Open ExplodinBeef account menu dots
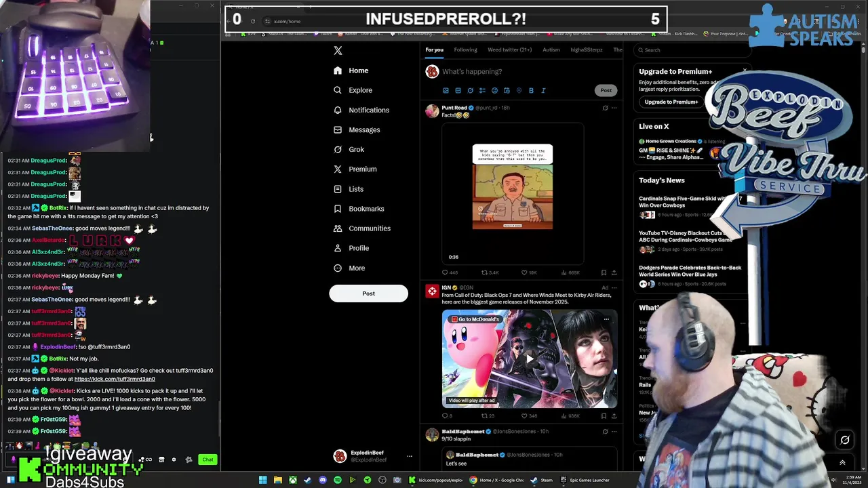This screenshot has width=868, height=488. pos(409,456)
